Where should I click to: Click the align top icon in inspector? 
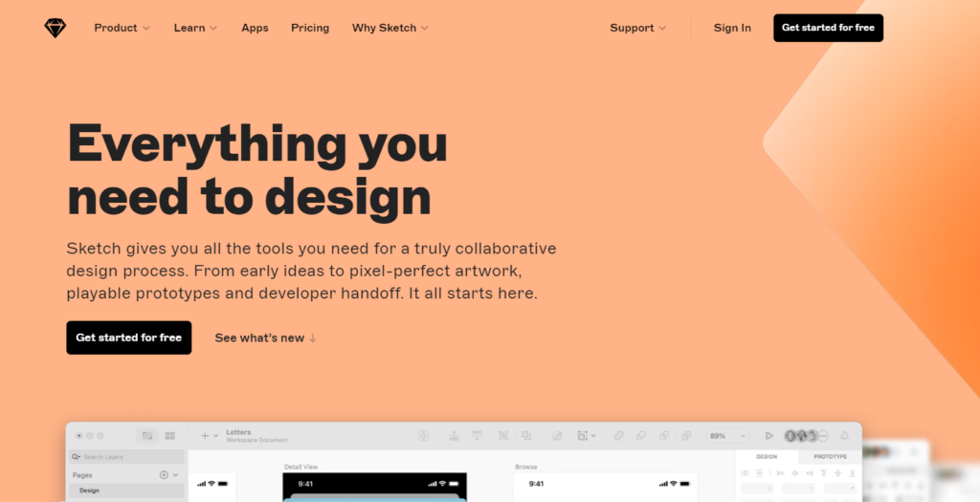point(824,473)
